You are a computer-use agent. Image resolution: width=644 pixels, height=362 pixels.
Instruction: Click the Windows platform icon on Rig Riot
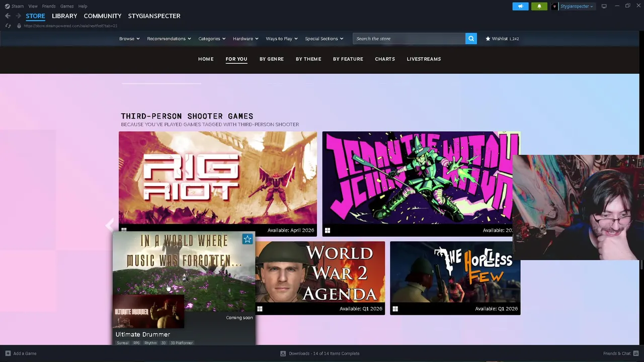[x=124, y=230]
